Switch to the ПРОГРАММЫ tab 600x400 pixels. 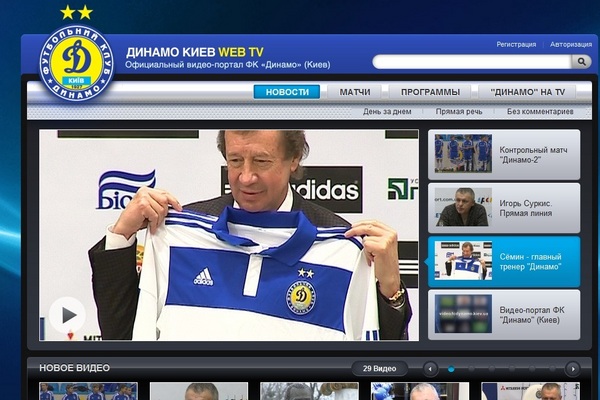pyautogui.click(x=430, y=92)
